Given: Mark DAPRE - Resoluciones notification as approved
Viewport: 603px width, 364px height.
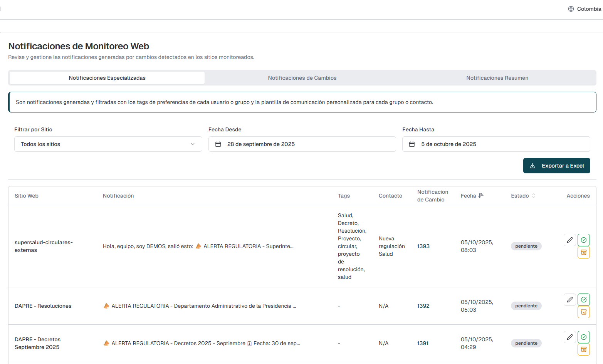Looking at the screenshot, I should click(583, 300).
